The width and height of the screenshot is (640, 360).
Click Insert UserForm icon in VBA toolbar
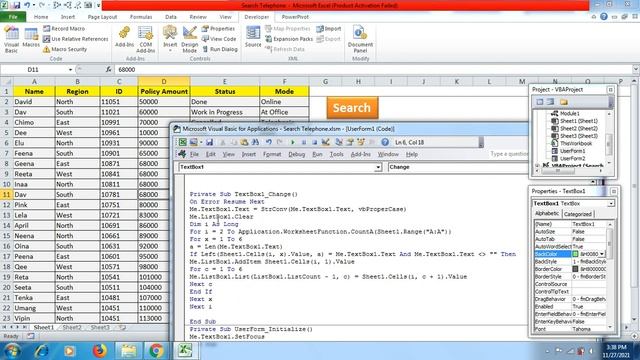(x=193, y=142)
